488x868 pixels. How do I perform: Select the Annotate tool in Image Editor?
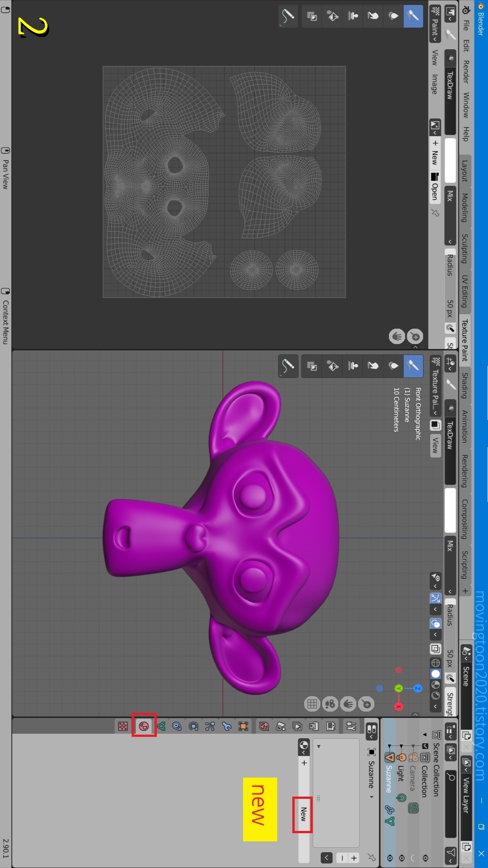point(288,16)
